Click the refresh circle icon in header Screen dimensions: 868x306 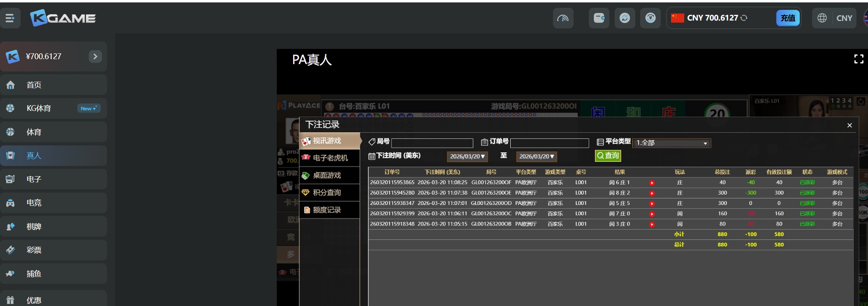pos(625,18)
